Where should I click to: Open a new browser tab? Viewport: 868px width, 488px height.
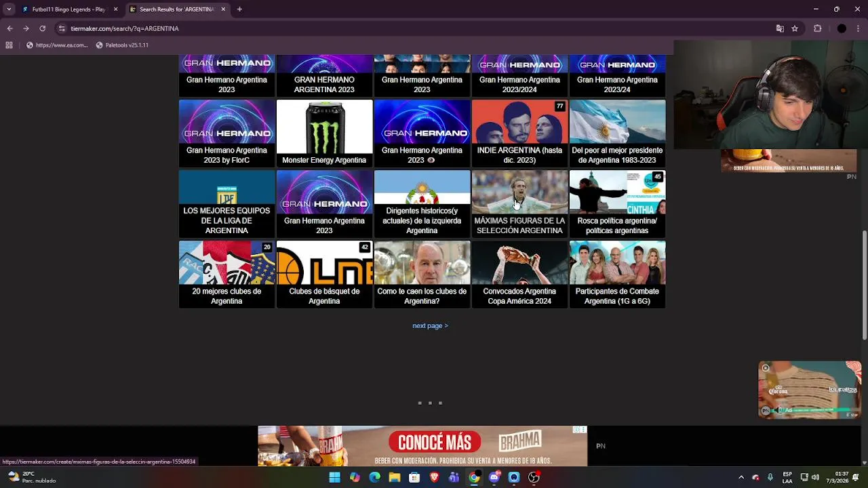point(239,9)
